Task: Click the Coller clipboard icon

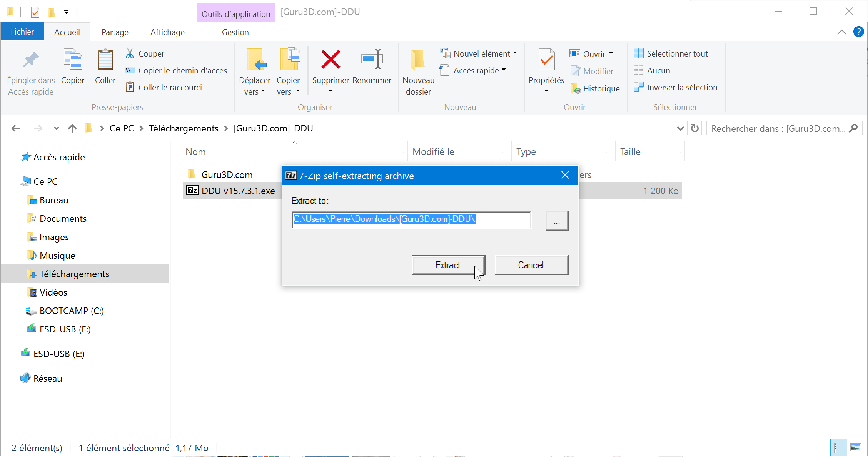Action: (105, 60)
